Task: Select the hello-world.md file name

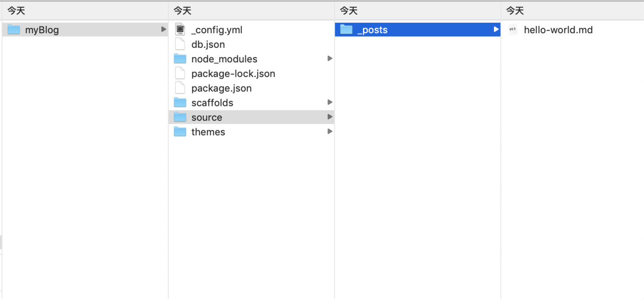Action: (x=558, y=30)
